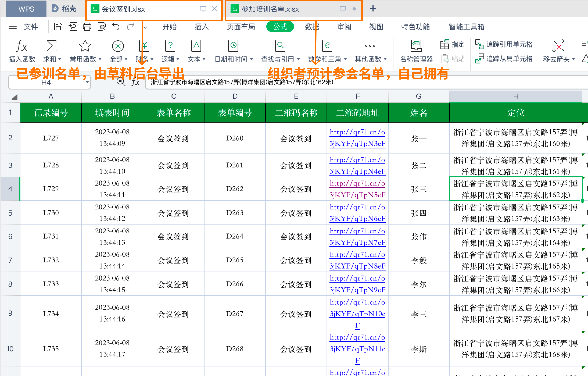Click the WPS home tab

click(x=26, y=9)
